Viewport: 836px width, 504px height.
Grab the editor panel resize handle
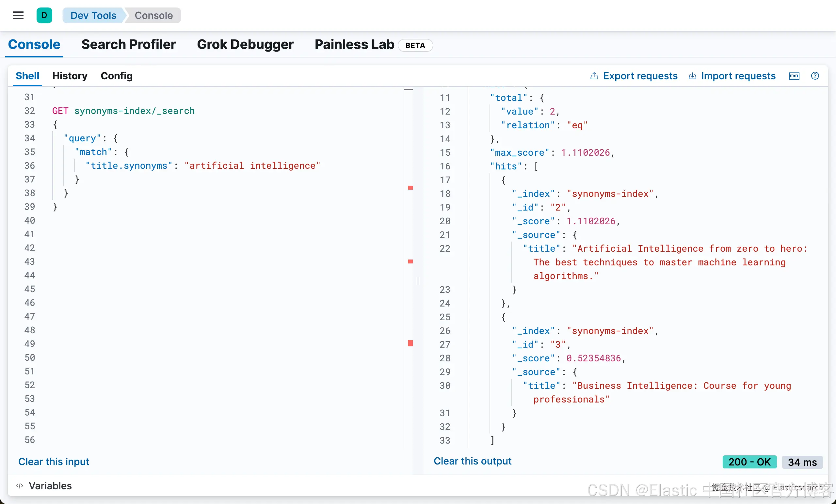tap(418, 280)
